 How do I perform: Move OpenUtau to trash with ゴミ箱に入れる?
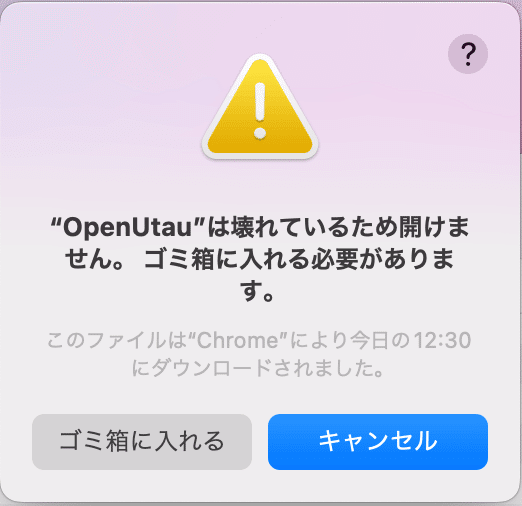point(142,442)
